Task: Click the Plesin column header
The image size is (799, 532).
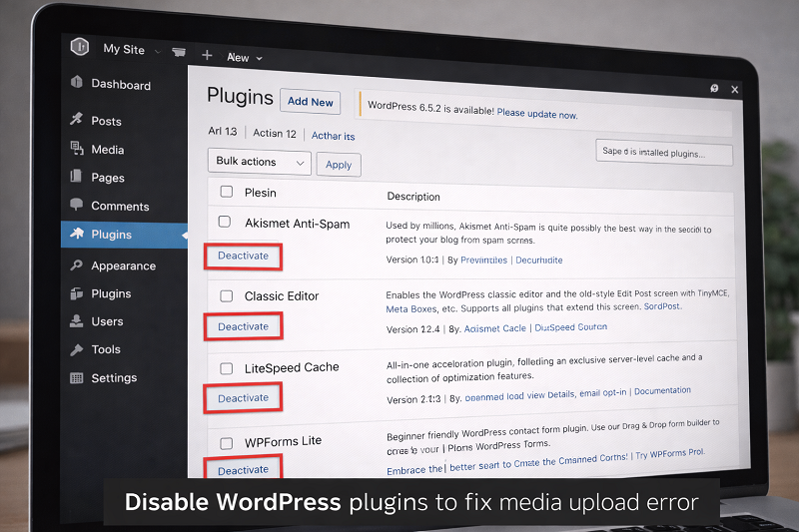Action: click(x=261, y=193)
